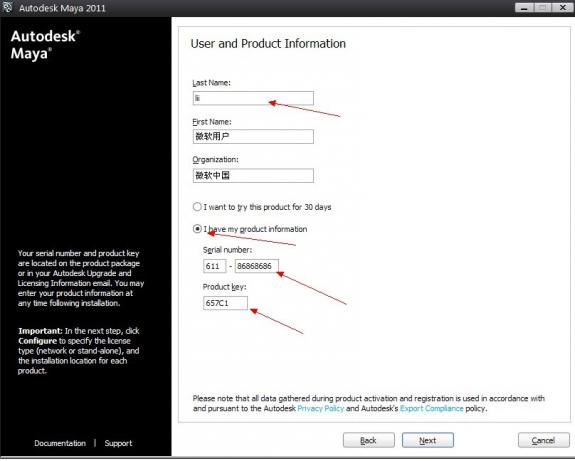Return with the Back button
The width and height of the screenshot is (575, 461).
[x=369, y=440]
